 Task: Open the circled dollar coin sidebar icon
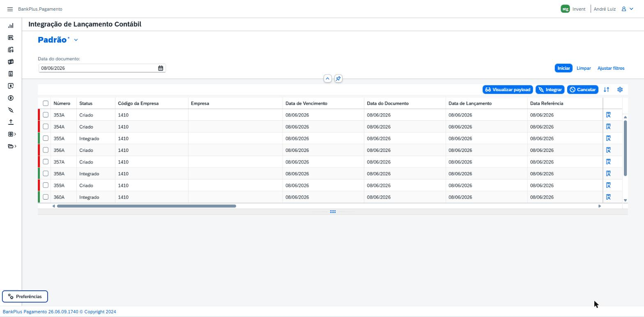[11, 98]
